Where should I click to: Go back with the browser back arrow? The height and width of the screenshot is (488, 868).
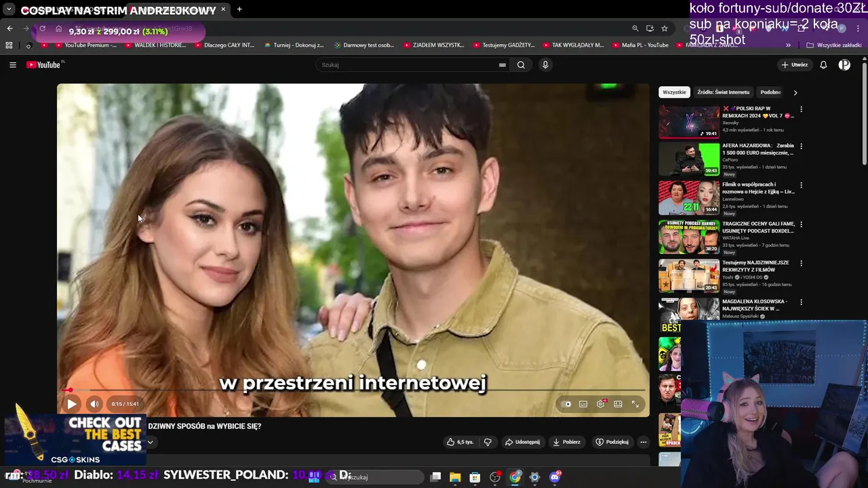pos(9,28)
